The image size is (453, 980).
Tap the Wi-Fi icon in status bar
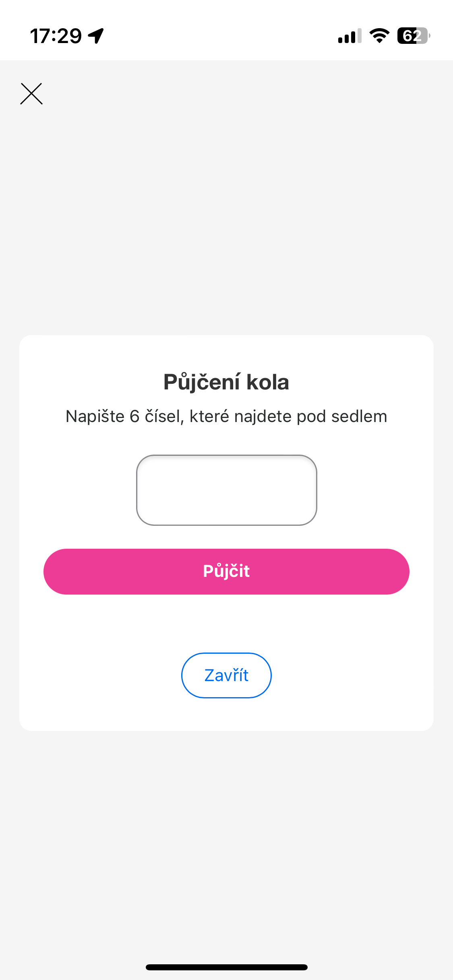click(379, 36)
